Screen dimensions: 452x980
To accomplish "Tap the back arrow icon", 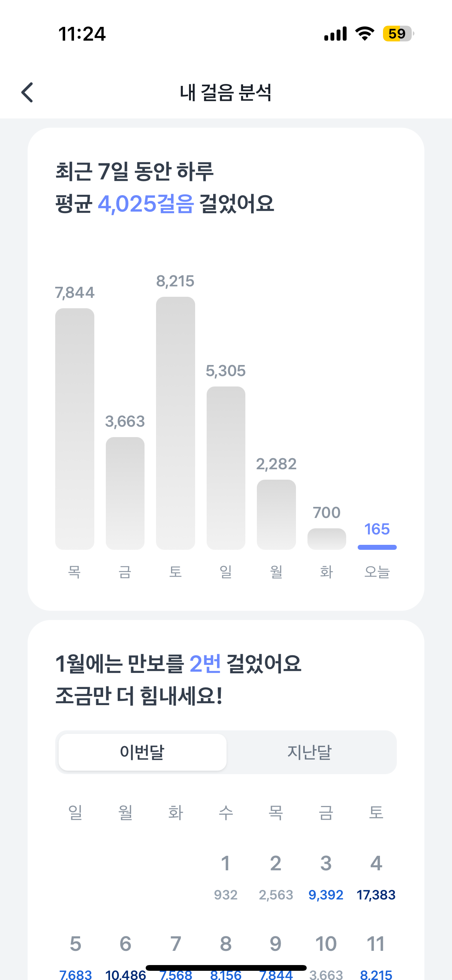I will coord(27,92).
